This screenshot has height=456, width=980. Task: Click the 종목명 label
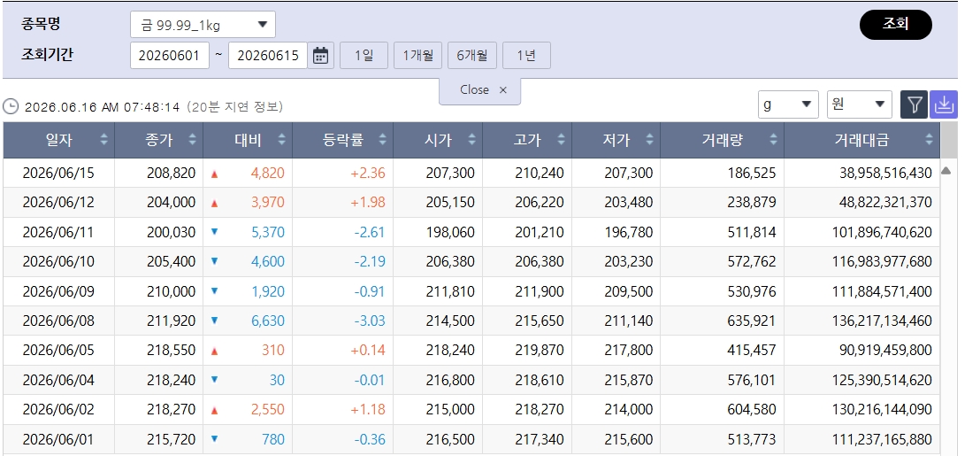(x=42, y=25)
